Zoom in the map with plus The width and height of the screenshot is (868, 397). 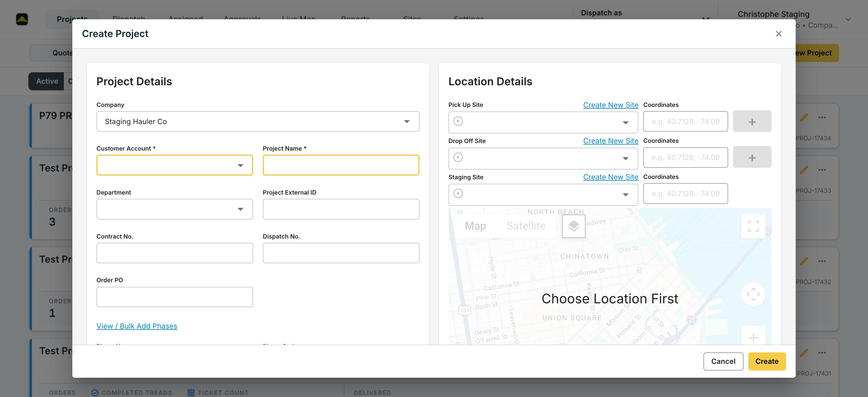(753, 337)
